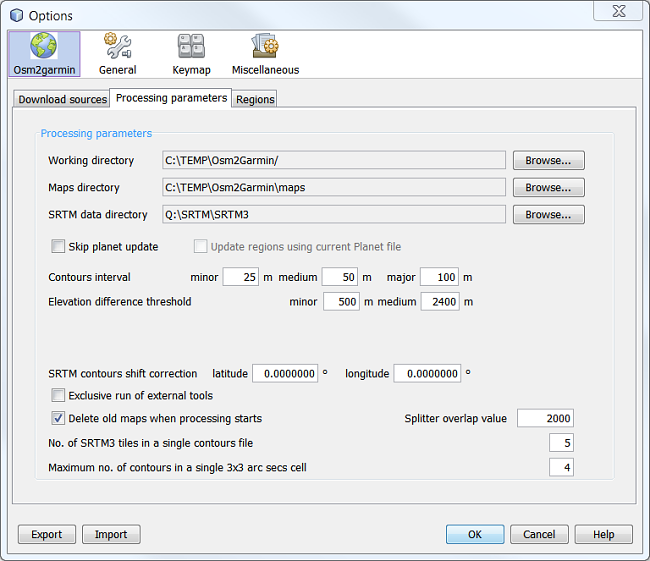This screenshot has width=650, height=561.
Task: Click the Working directory path field
Action: [x=334, y=160]
